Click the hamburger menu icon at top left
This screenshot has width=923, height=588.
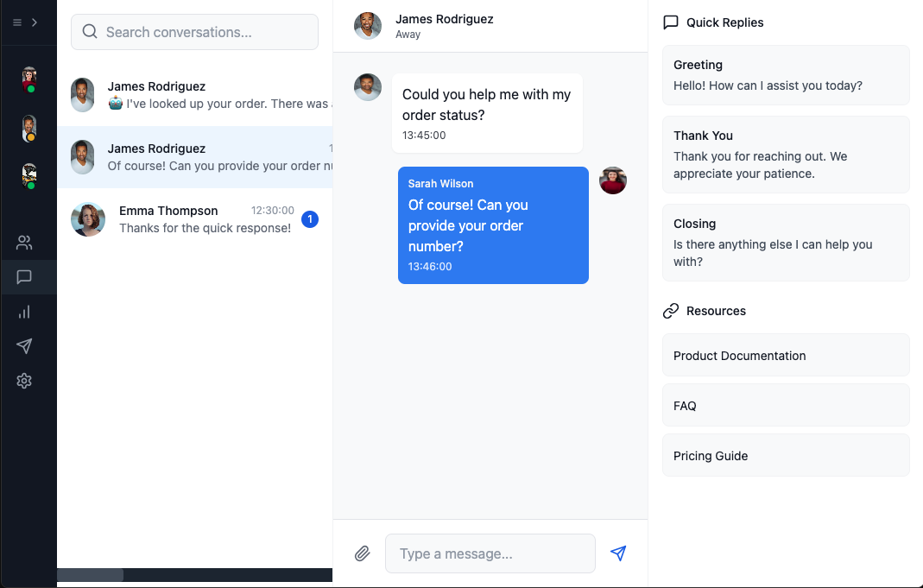click(x=17, y=22)
